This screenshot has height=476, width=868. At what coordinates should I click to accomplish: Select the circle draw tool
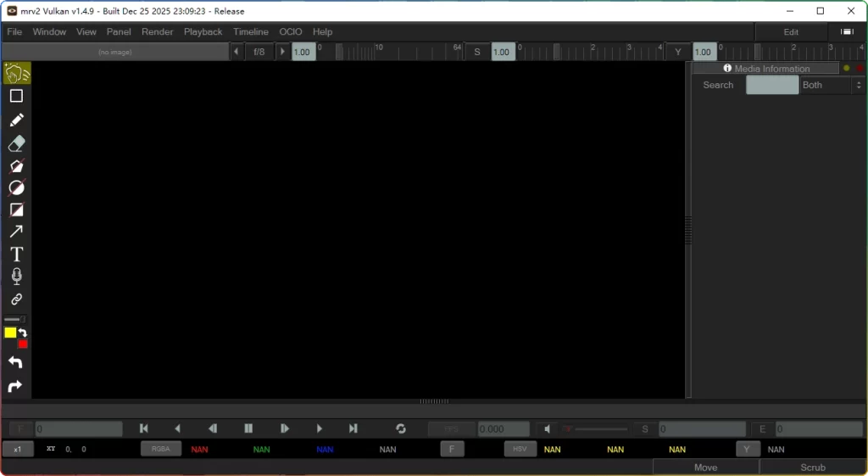coord(17,188)
